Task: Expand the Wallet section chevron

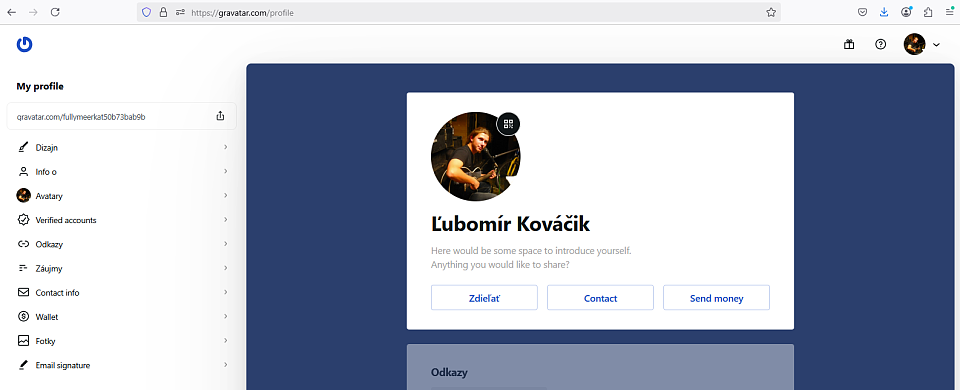Action: [x=225, y=317]
